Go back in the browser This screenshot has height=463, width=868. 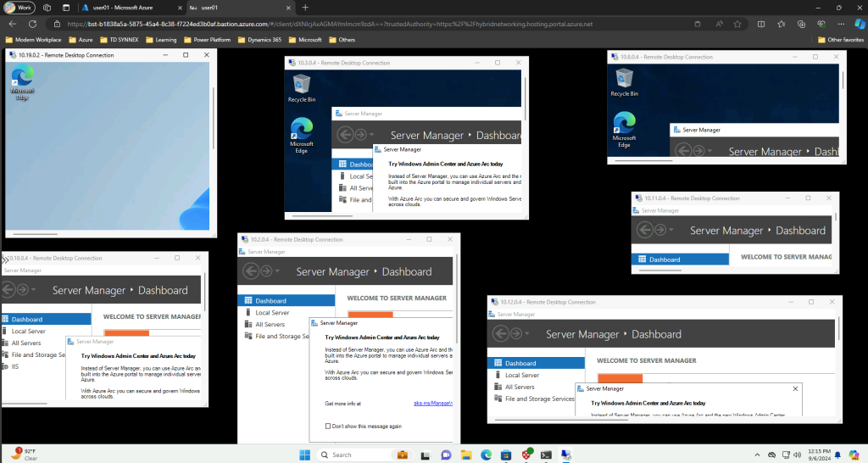tap(13, 24)
